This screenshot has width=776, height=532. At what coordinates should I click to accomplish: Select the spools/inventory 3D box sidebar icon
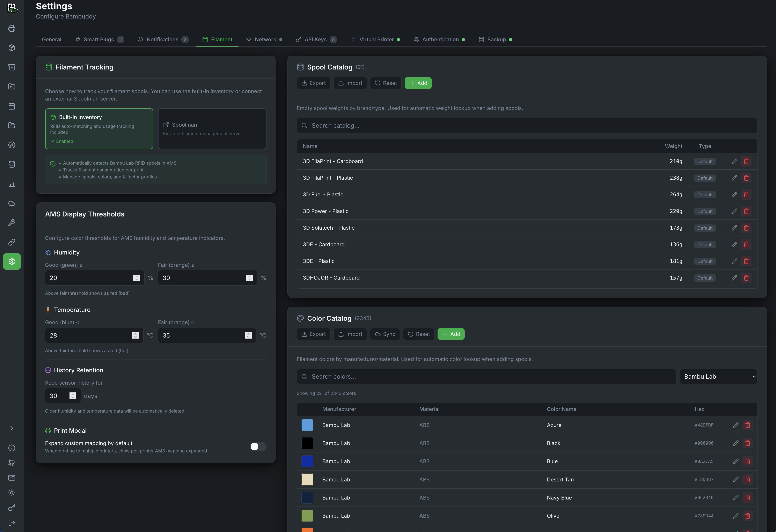click(12, 48)
